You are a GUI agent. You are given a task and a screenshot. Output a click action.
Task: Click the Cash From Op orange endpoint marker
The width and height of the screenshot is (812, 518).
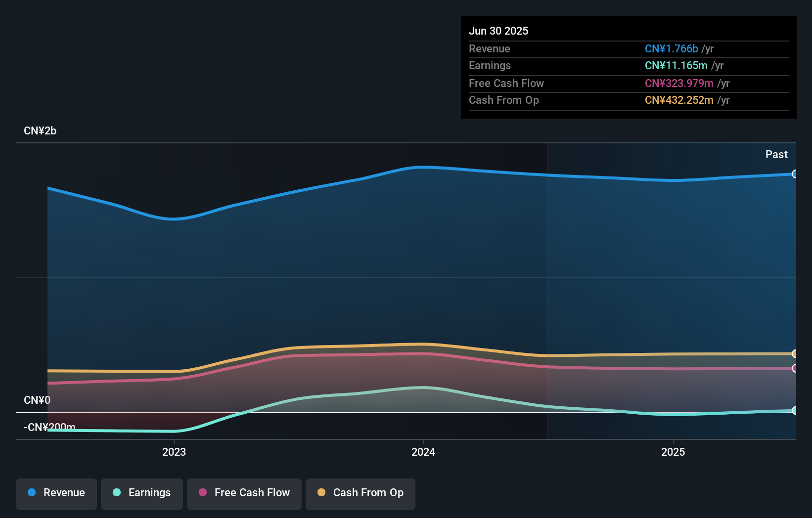coord(795,353)
